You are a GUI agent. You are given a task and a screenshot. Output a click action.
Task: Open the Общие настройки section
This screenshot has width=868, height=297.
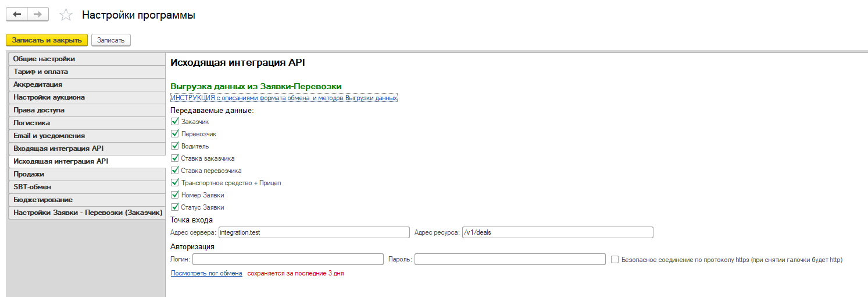(87, 59)
